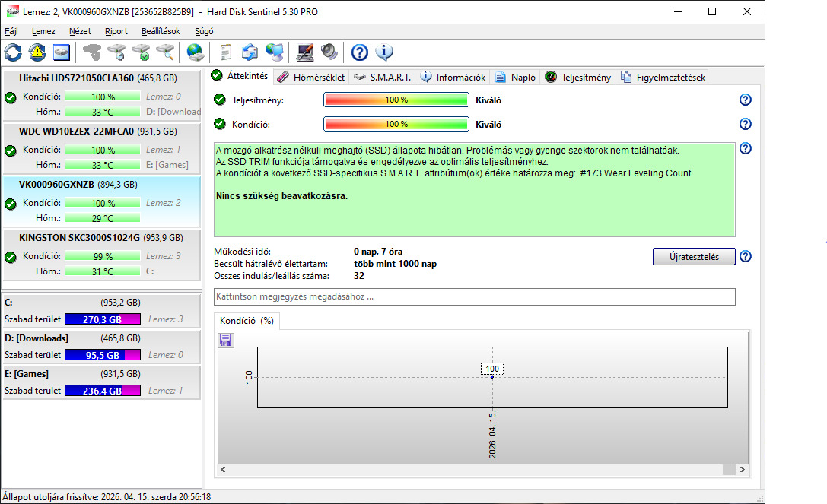
Task: Click the VK000960GXNZB 29 °C temperature bar
Action: point(103,218)
